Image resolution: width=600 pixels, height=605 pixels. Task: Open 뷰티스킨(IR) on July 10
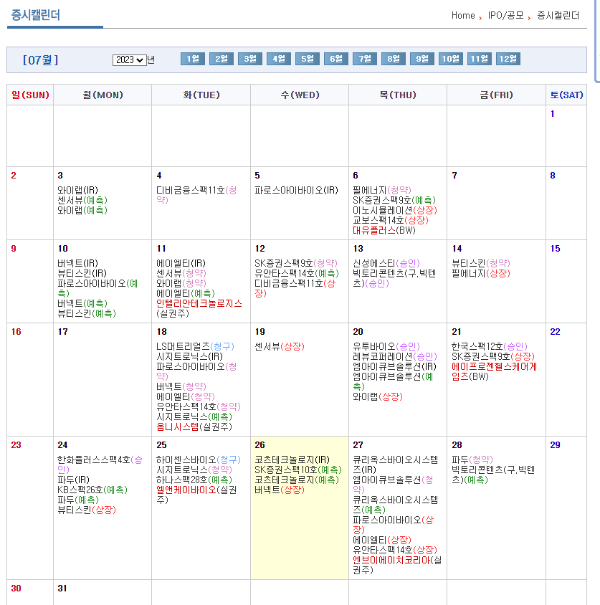pyautogui.click(x=82, y=273)
